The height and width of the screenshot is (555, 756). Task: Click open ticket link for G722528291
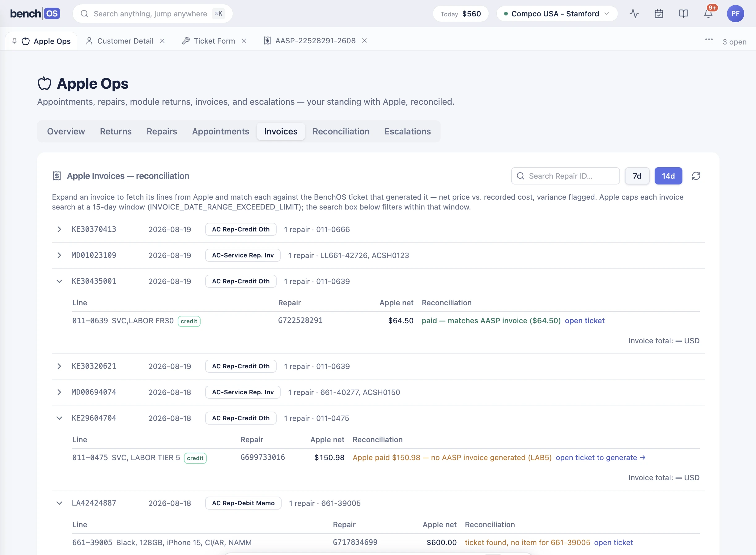pyautogui.click(x=584, y=320)
